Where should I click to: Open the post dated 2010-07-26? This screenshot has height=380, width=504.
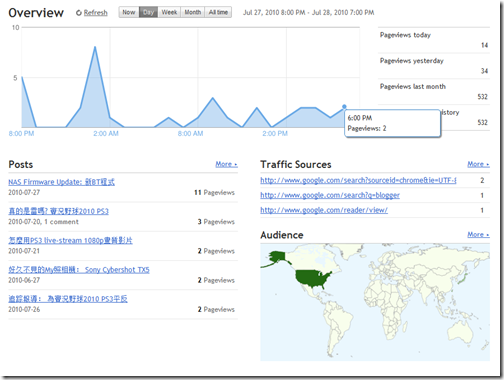tap(68, 299)
